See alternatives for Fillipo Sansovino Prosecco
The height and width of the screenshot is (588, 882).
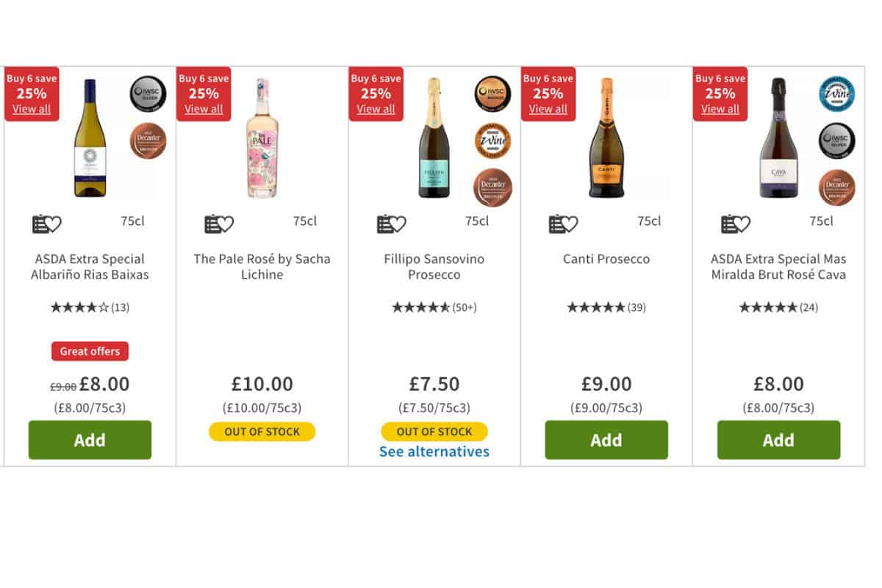pos(434,451)
